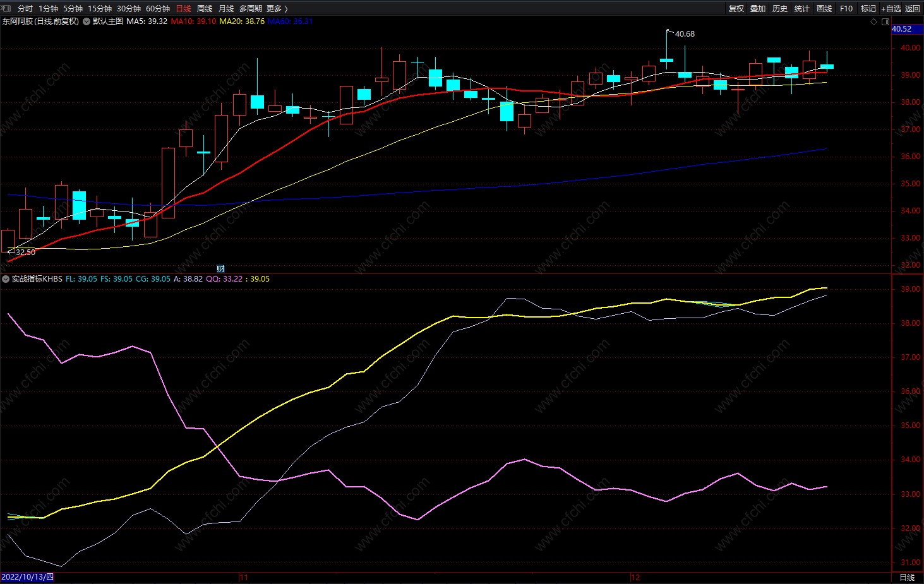924x584 pixels.
Task: Select the 60分钟 period tab
Action: pos(158,9)
